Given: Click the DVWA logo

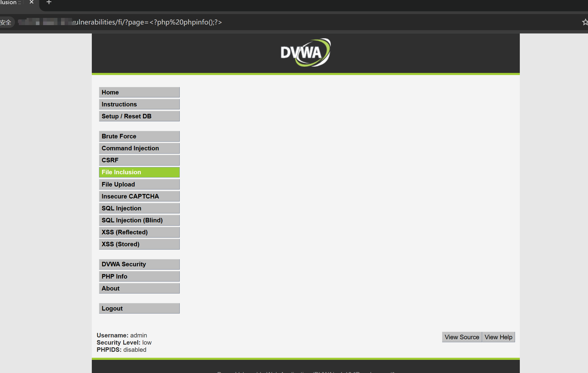Looking at the screenshot, I should click(x=306, y=53).
